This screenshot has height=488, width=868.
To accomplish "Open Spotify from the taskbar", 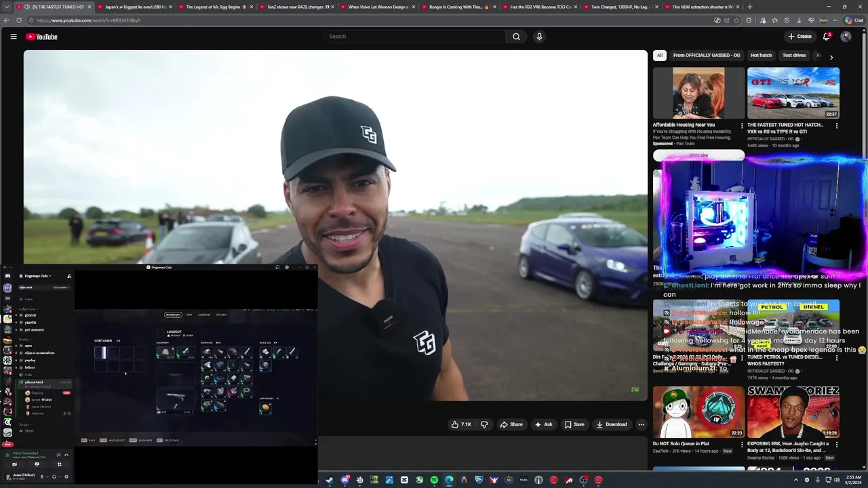I will coord(434,480).
